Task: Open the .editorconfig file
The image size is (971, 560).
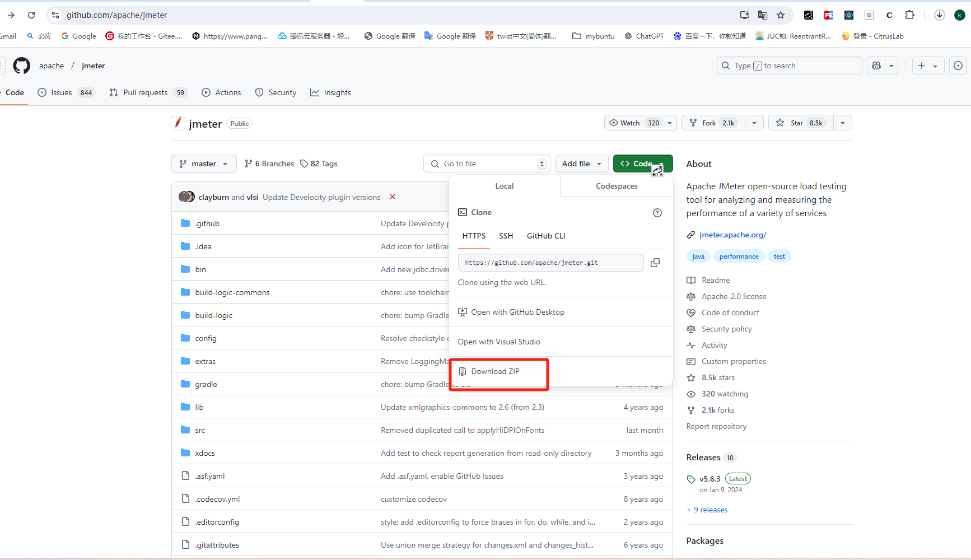Action: click(x=217, y=522)
